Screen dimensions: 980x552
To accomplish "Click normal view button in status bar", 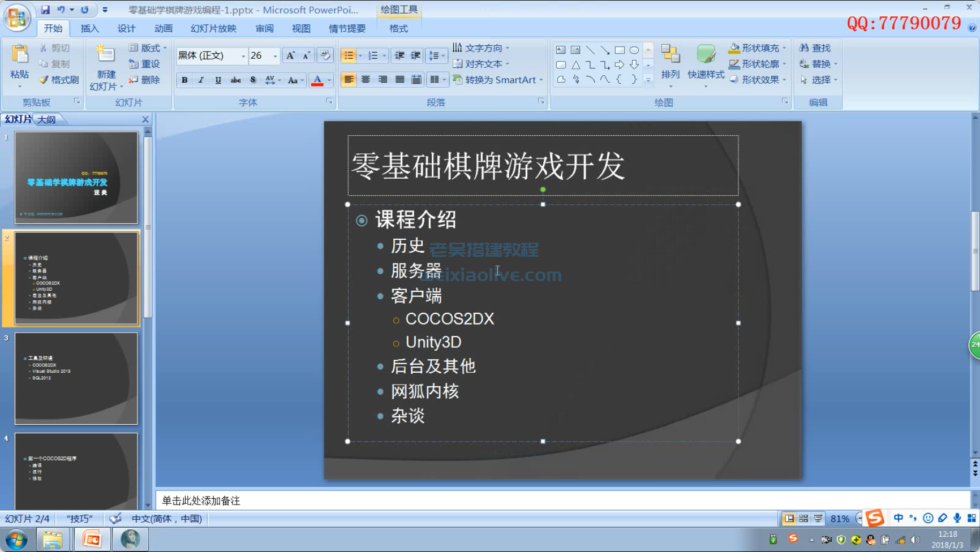I will (x=789, y=518).
